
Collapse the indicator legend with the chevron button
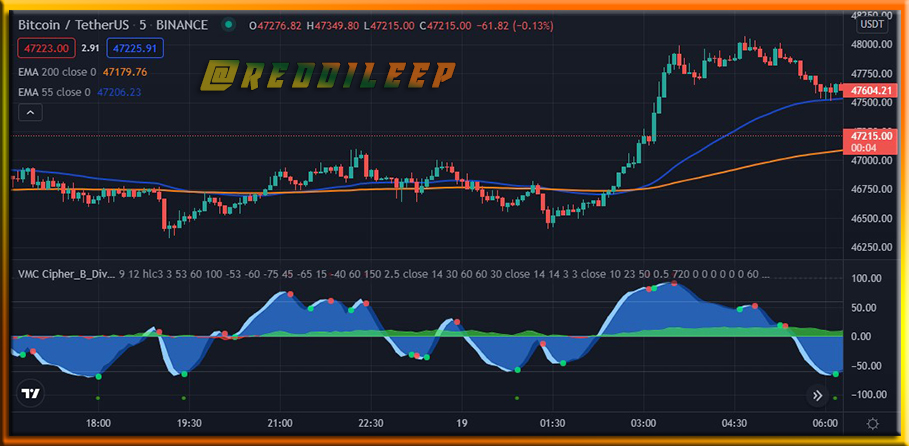31,113
